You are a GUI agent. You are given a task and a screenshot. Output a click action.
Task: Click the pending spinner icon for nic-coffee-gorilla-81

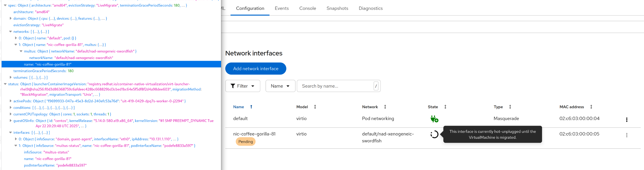(x=434, y=134)
